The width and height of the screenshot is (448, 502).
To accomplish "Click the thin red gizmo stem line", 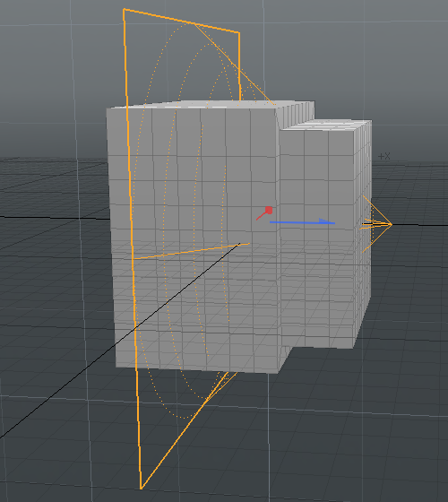I will (x=261, y=216).
